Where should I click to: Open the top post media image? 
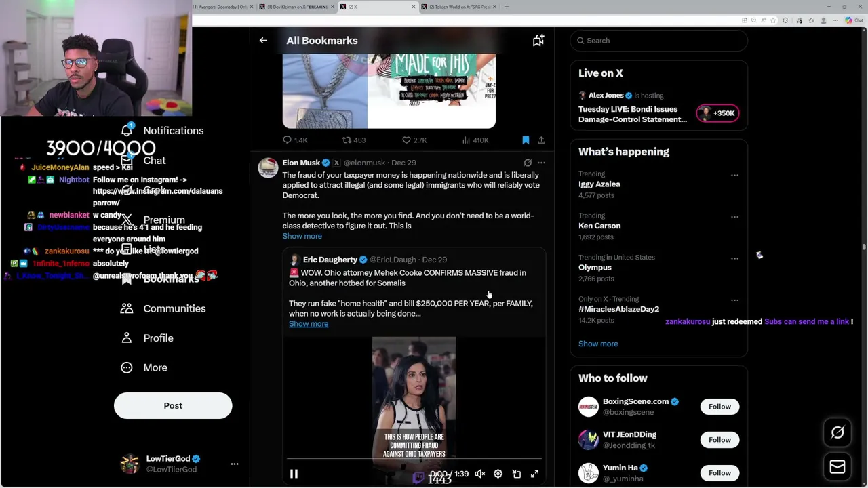pos(389,91)
